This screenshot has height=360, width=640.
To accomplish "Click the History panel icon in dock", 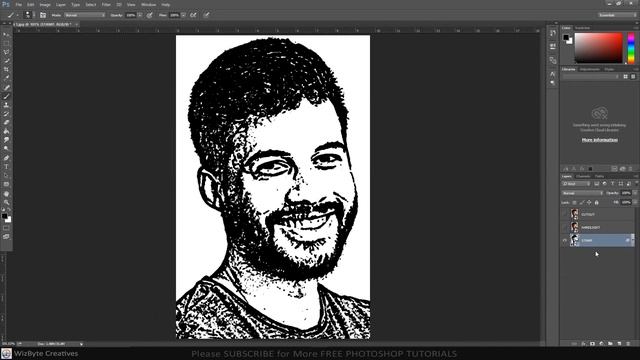I will click(553, 33).
